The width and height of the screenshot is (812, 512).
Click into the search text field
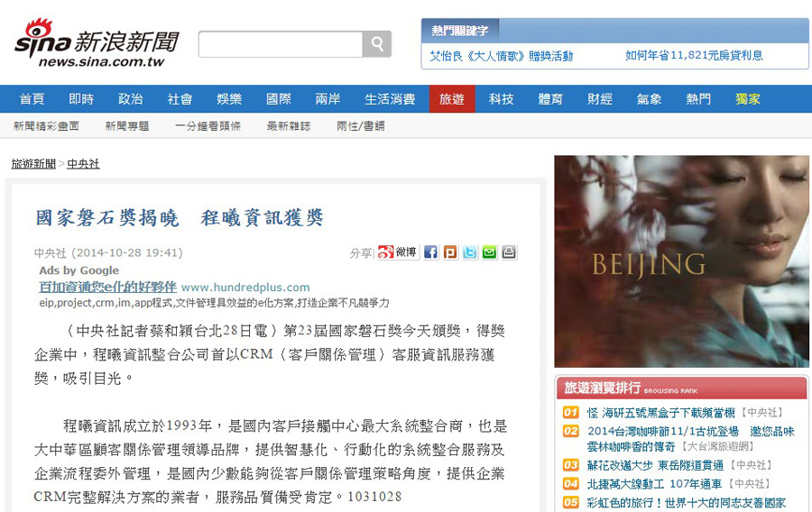point(281,44)
